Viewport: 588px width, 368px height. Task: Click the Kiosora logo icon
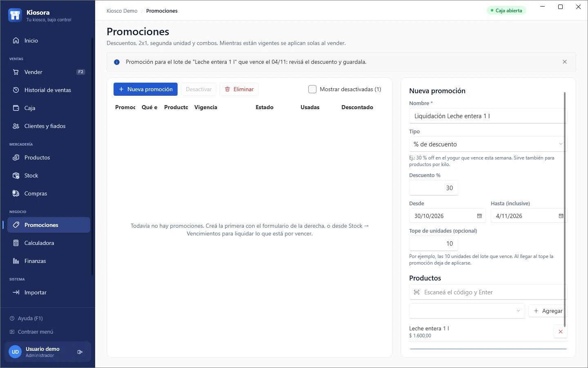coord(15,15)
